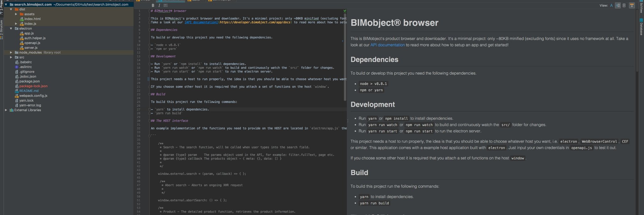Click the src folder icon
The image size is (644, 215).
[17, 57]
